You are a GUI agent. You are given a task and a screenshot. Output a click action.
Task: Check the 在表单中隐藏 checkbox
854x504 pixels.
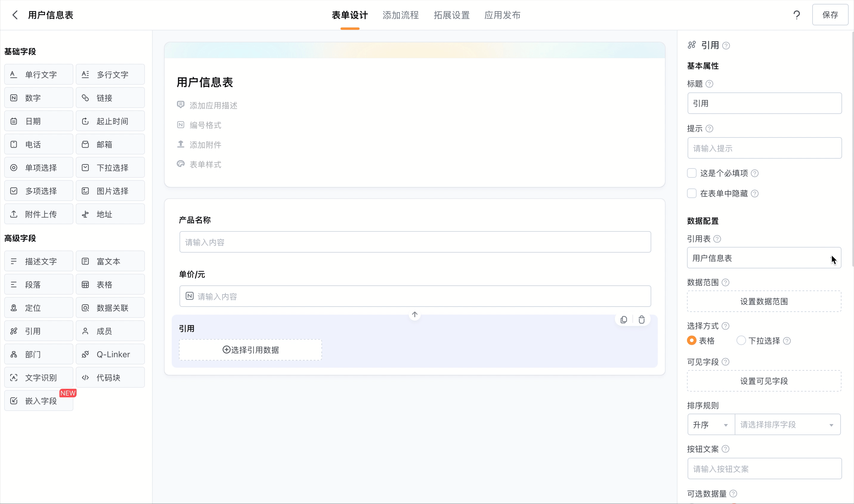tap(692, 193)
